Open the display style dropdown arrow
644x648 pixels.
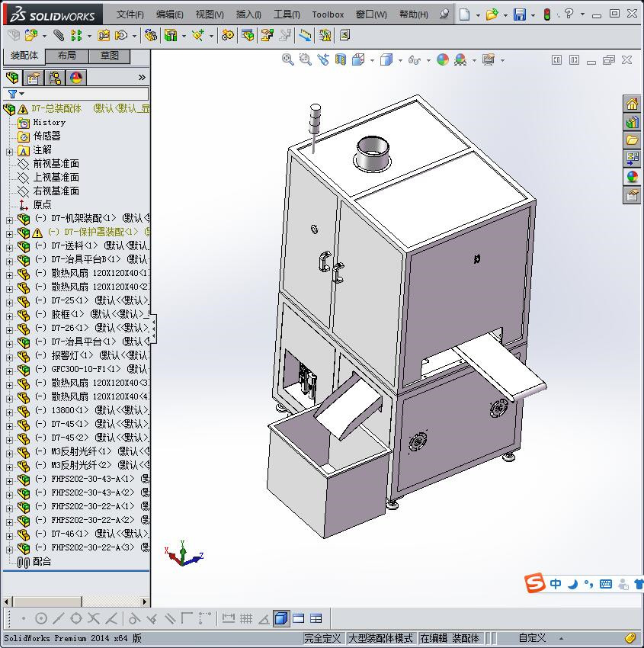point(400,59)
